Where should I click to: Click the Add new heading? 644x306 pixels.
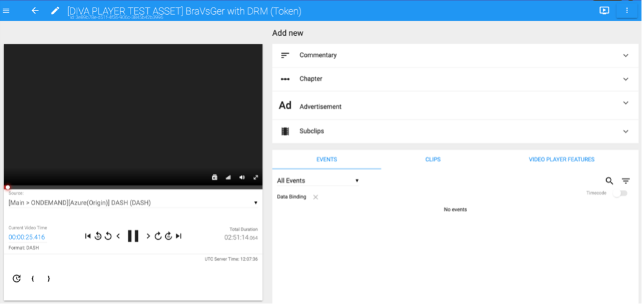[288, 33]
